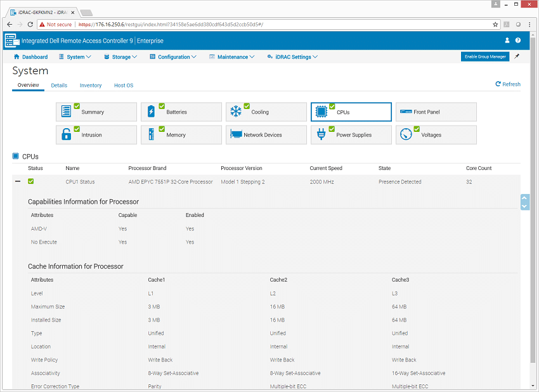Image resolution: width=539 pixels, height=392 pixels.
Task: Select the Voltages gauge tile
Action: (436, 135)
